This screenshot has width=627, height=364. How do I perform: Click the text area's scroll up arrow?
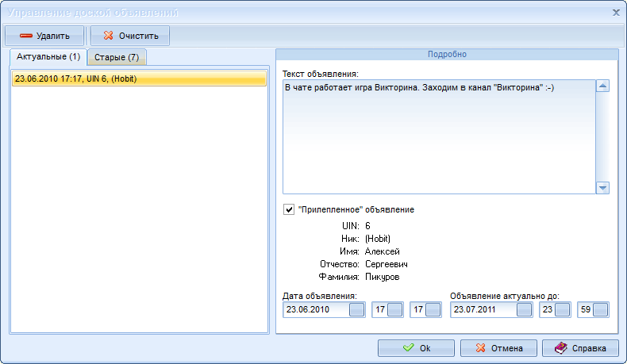coord(602,86)
